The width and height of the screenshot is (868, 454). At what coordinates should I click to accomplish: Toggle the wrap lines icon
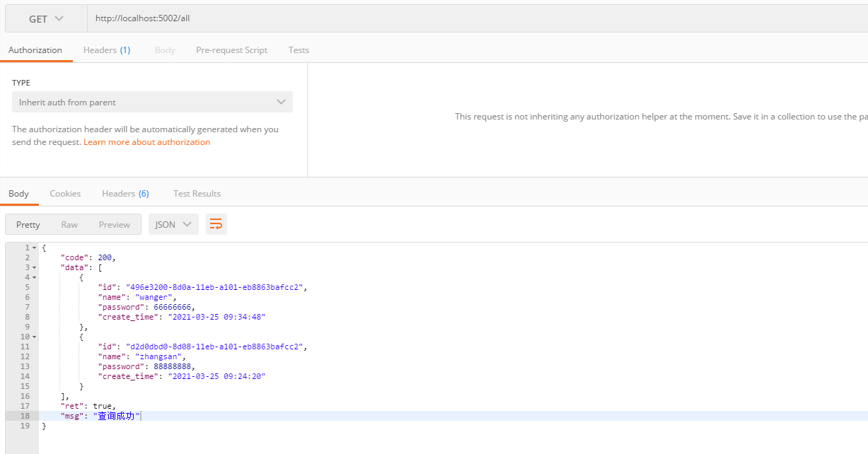click(x=216, y=224)
